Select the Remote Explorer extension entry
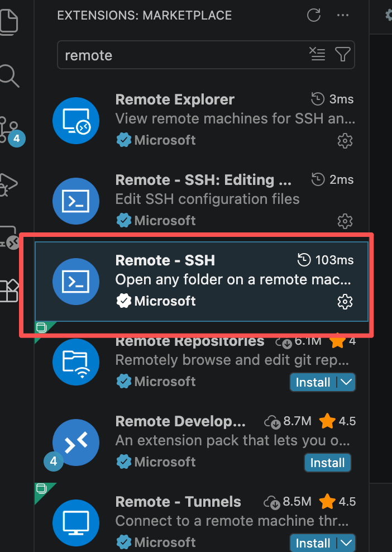392x552 pixels. [x=202, y=120]
